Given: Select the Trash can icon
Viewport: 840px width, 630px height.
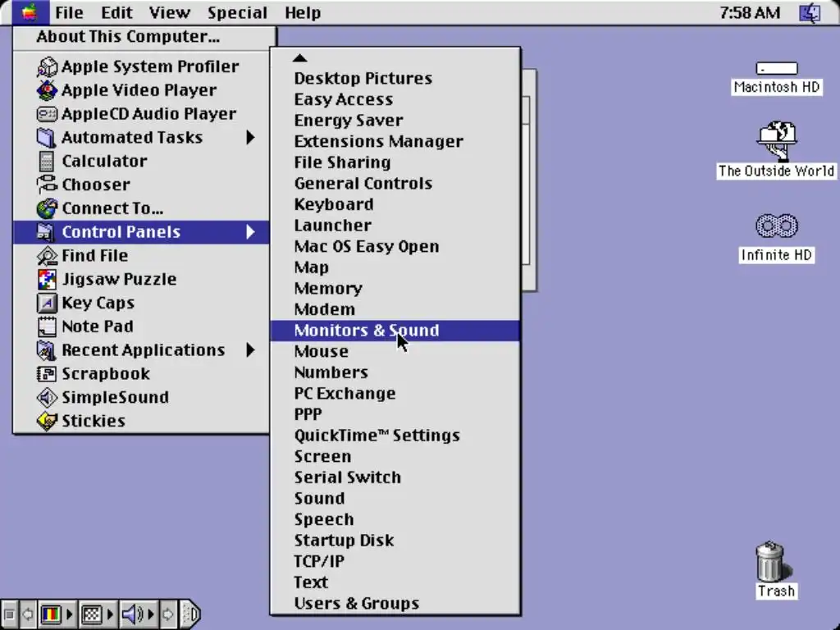Looking at the screenshot, I should pyautogui.click(x=769, y=561).
